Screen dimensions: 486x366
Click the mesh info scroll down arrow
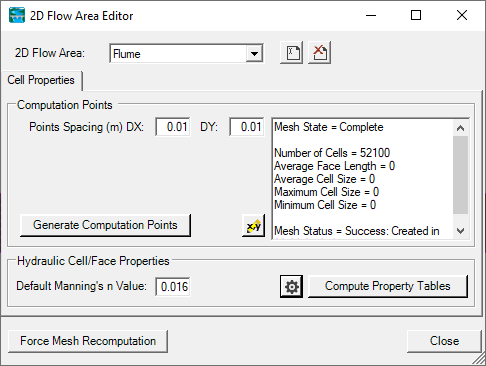461,231
